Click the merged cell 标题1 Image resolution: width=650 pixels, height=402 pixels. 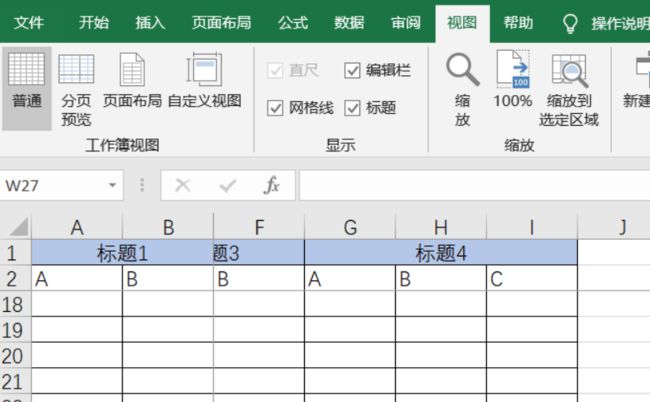122,253
